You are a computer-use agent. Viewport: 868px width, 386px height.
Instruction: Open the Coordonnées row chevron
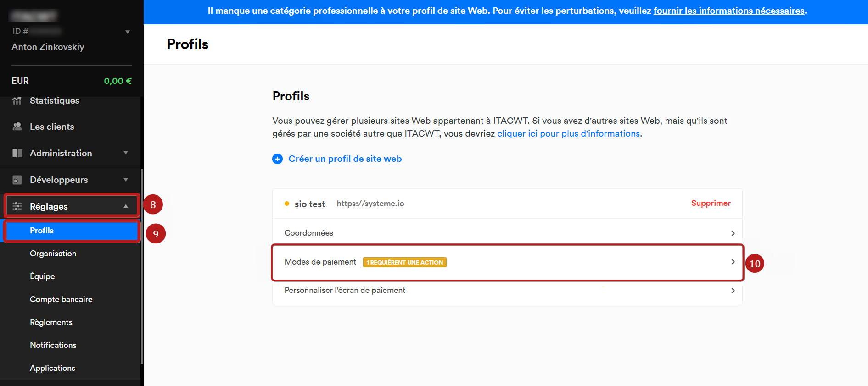pyautogui.click(x=733, y=233)
